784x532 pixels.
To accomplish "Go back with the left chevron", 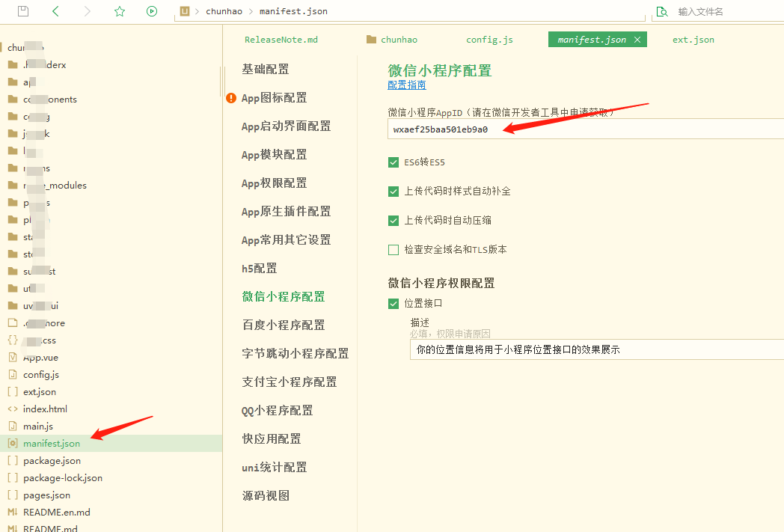I will 55,11.
